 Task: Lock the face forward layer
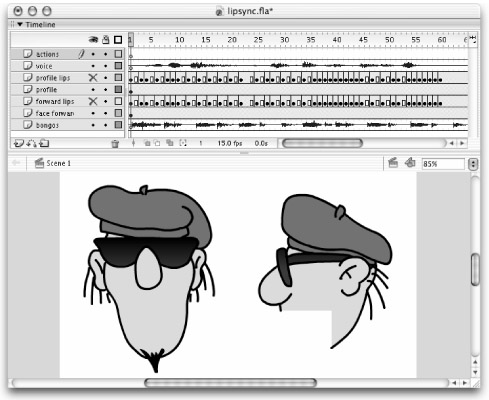pos(106,113)
